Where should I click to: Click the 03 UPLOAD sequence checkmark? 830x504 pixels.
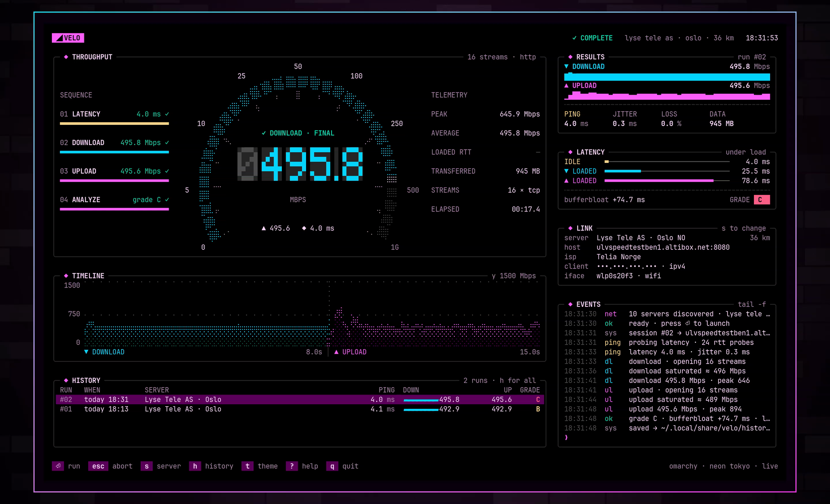tap(167, 171)
